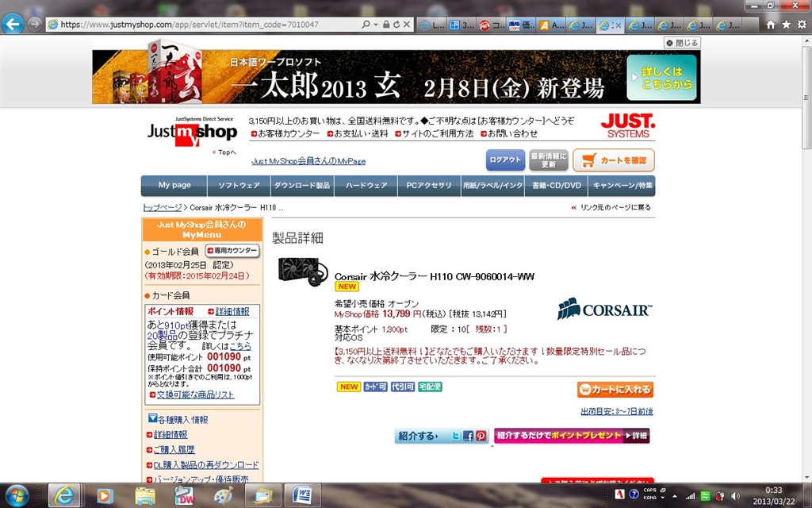Open the ハードウェア menu tab
This screenshot has width=812, height=508.
tap(366, 186)
